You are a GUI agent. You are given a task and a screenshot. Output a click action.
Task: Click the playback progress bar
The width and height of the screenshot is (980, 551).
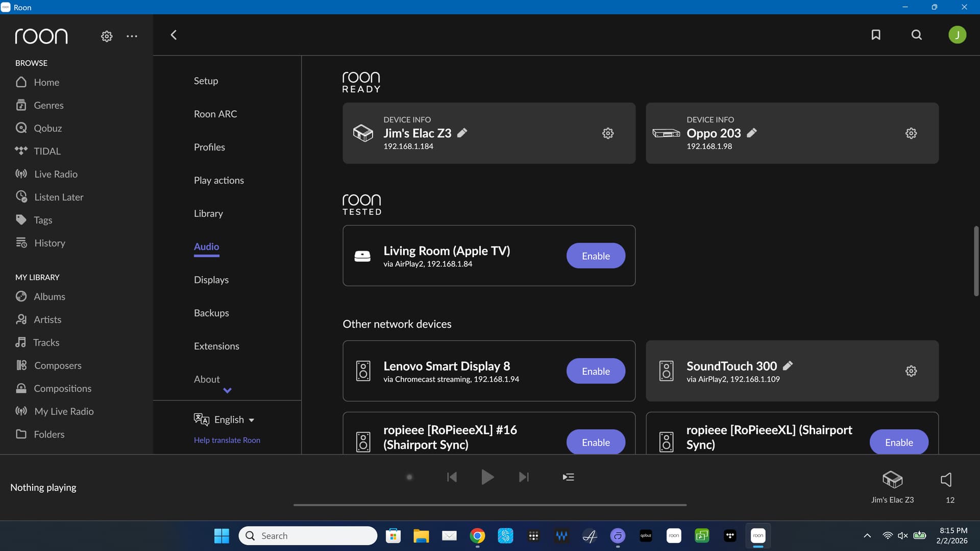coord(490,505)
